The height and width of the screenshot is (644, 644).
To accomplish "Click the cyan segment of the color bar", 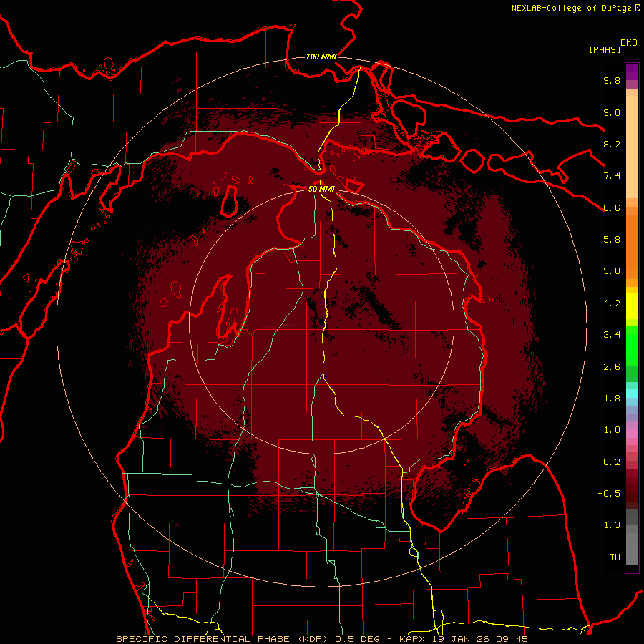I will point(632,394).
